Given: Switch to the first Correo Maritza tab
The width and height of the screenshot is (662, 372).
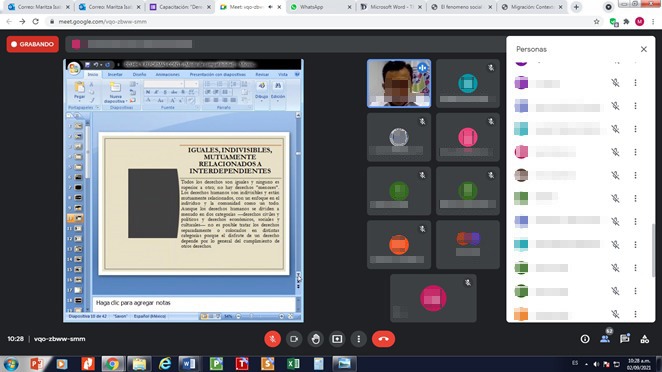Looking at the screenshot, I should (39, 7).
